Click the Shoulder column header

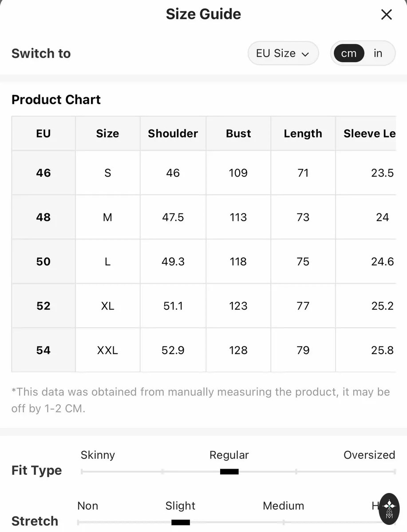[x=173, y=133]
